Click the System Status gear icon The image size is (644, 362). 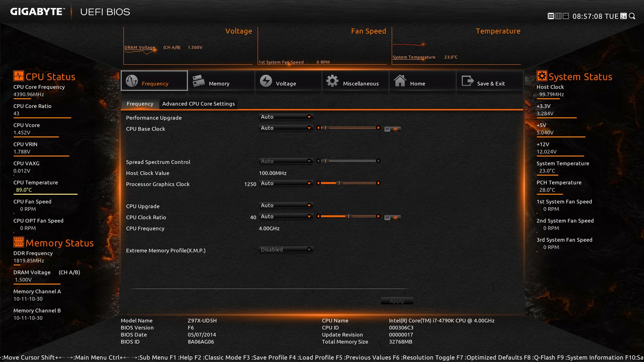(542, 76)
